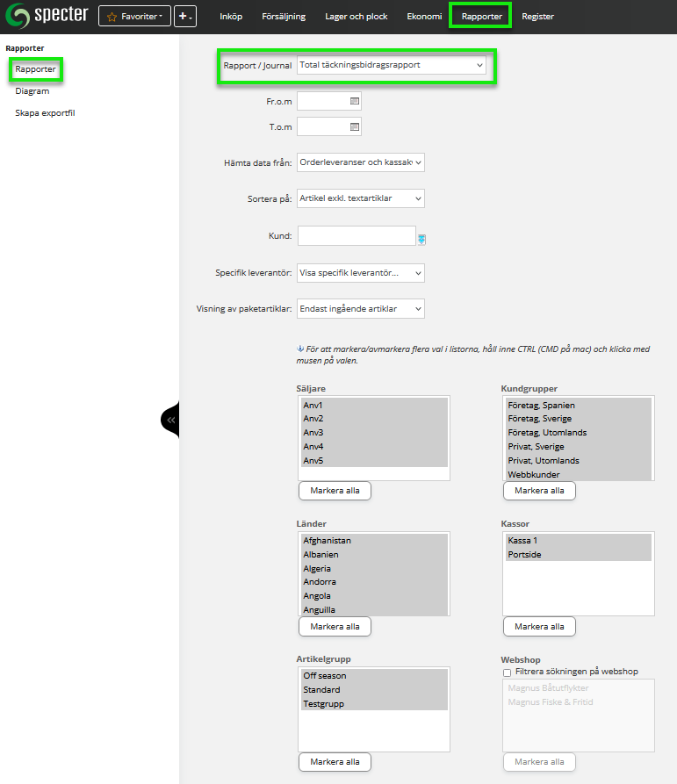Collapse the left sidebar panel
677x784 pixels.
(x=170, y=421)
